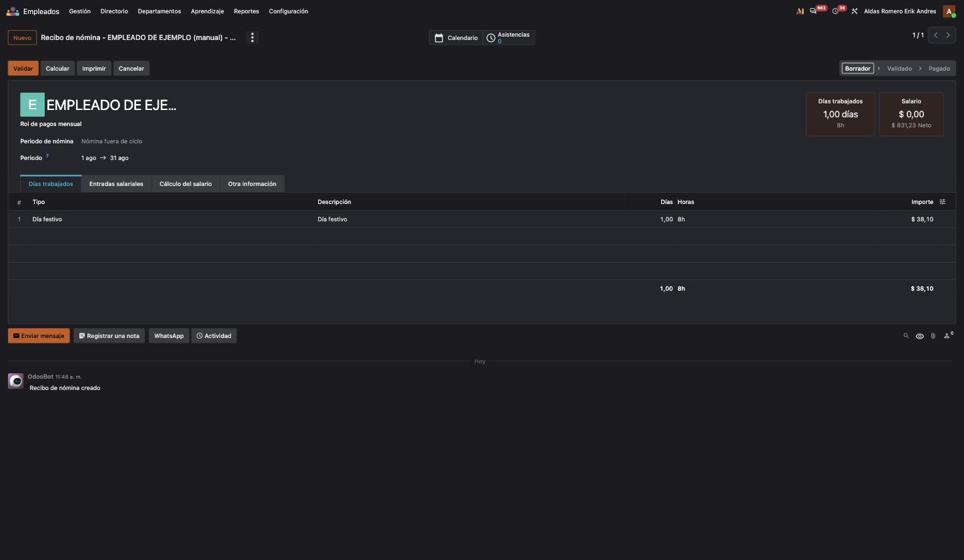Open the activities clock icon in navbar

pyautogui.click(x=835, y=11)
